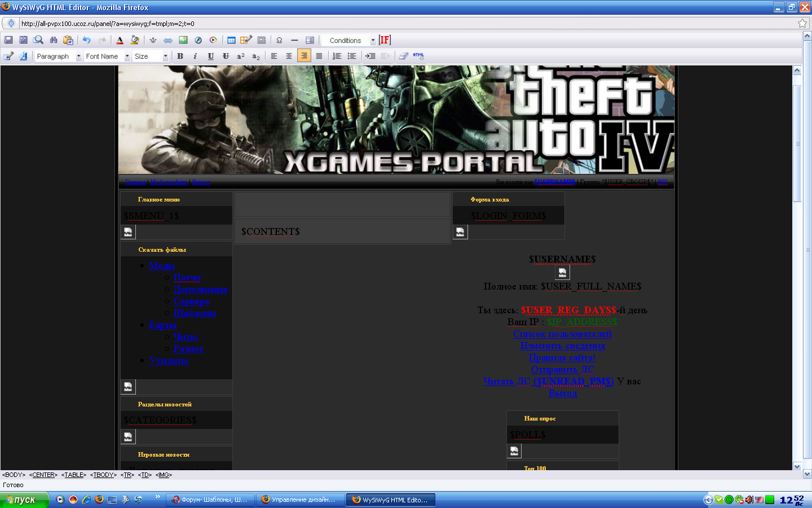Toggle subscript formatting
This screenshot has width=812, height=508.
pyautogui.click(x=256, y=56)
